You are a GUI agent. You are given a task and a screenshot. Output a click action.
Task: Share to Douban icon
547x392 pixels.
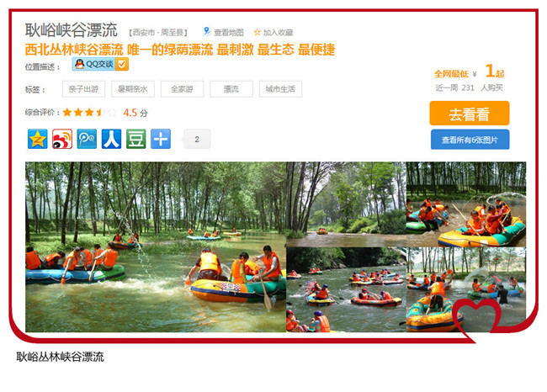click(136, 139)
